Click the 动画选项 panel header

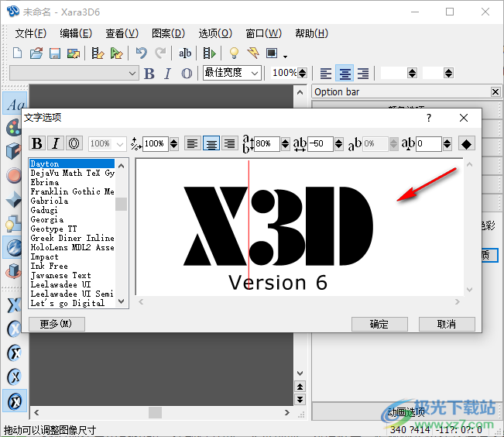tap(406, 411)
